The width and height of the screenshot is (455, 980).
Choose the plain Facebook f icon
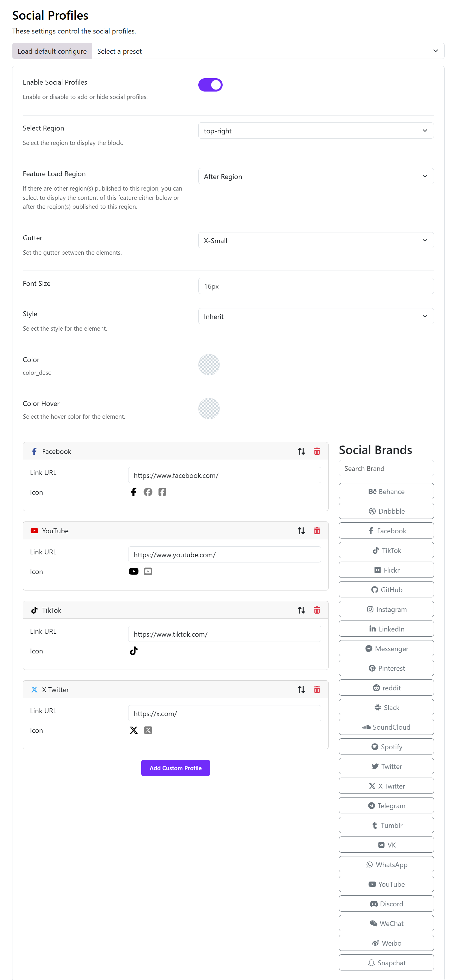134,492
